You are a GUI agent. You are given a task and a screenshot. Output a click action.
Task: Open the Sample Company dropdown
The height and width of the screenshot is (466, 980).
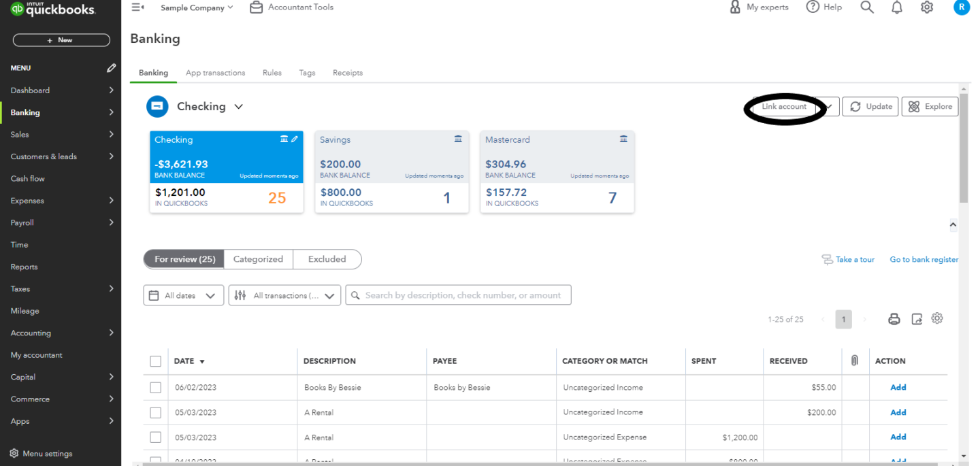(197, 7)
